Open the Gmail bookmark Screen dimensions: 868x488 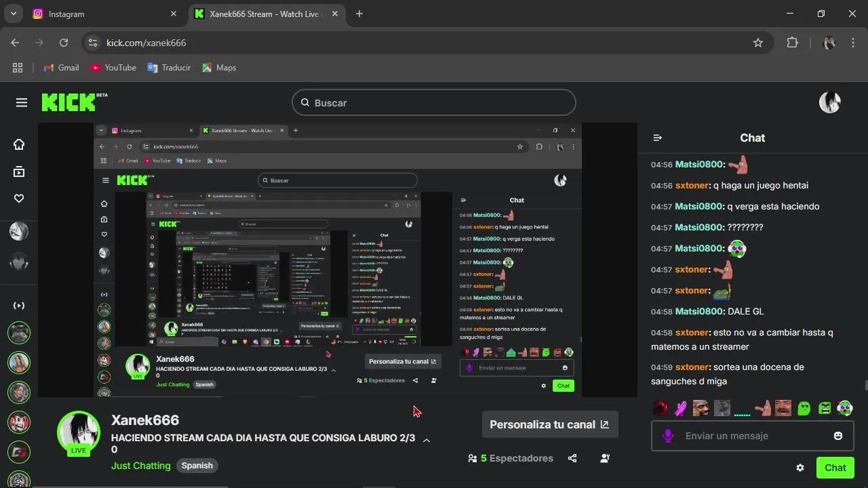[x=61, y=68]
